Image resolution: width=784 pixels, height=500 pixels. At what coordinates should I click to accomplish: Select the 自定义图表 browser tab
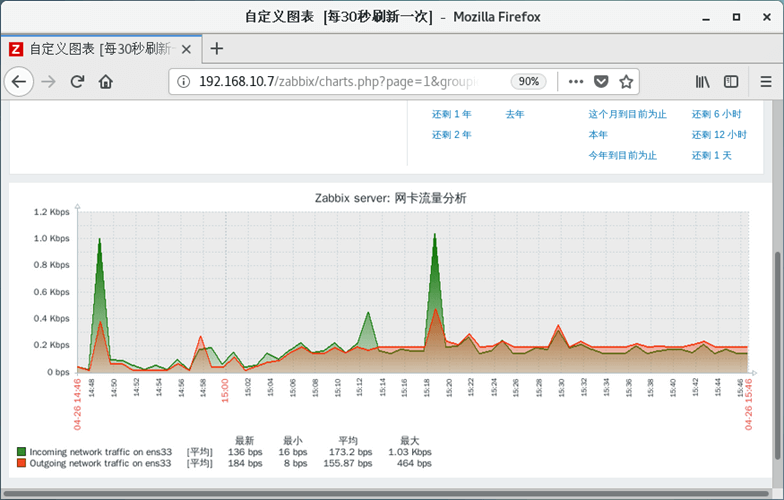(101, 49)
